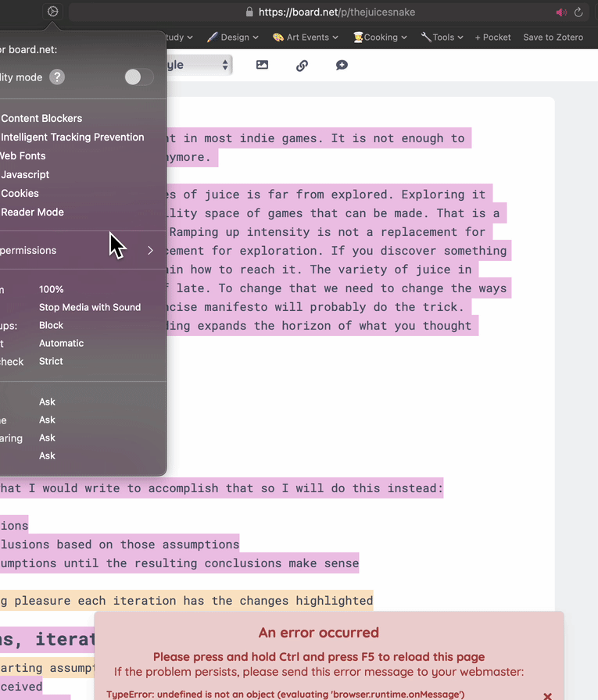The width and height of the screenshot is (598, 700).
Task: Insert an image using the picture icon
Action: 262,66
